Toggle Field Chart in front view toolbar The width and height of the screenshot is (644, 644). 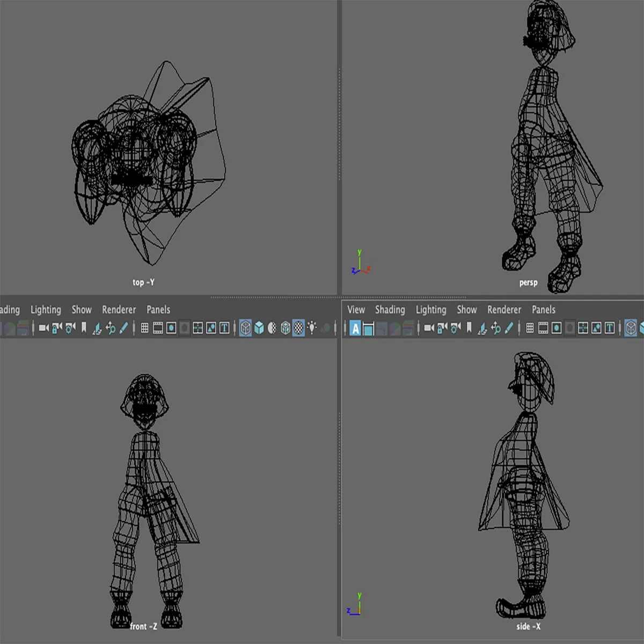[x=198, y=327]
